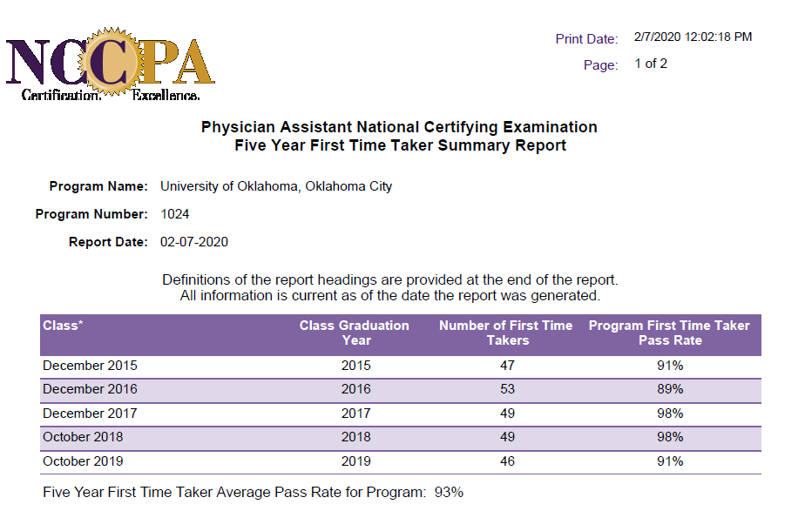The height and width of the screenshot is (511, 812).
Task: Click the report title 'Physician Assistant National Certifying Examination'
Action: 399,127
